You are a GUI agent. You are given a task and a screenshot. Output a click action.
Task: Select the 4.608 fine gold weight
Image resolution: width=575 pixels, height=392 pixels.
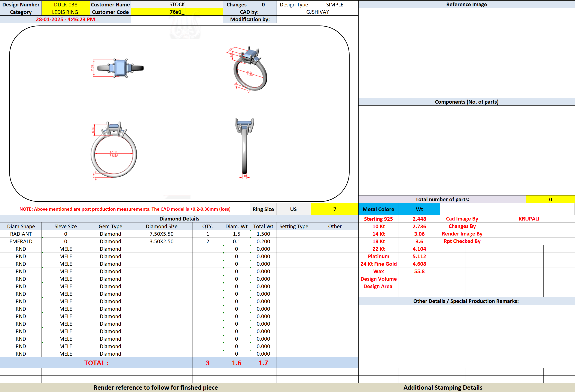tap(419, 264)
